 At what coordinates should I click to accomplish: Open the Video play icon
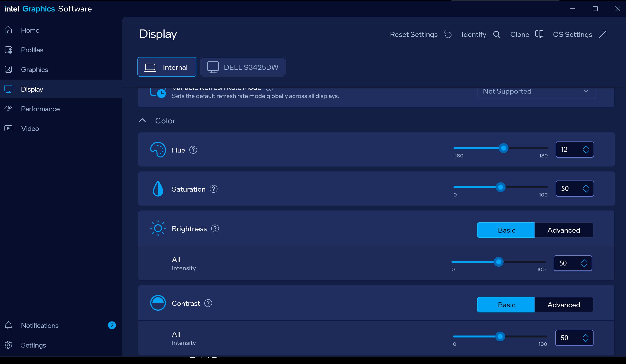coord(8,128)
